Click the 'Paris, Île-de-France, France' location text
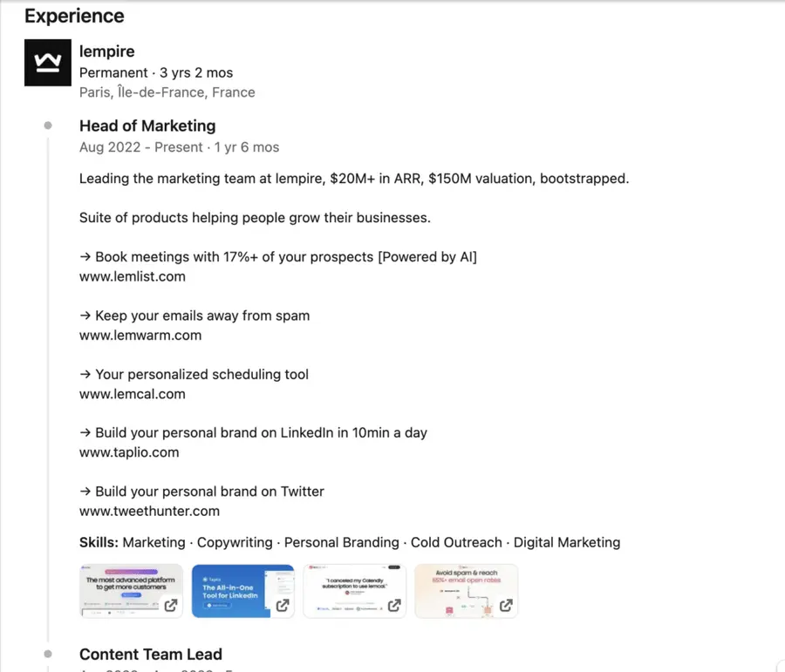Image resolution: width=785 pixels, height=672 pixels. [167, 92]
